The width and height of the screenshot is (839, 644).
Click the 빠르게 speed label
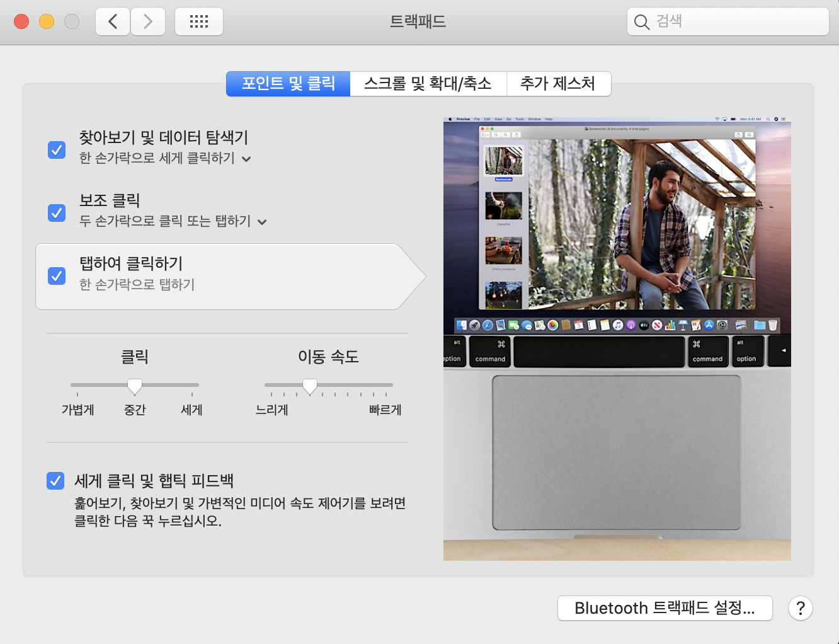(385, 410)
